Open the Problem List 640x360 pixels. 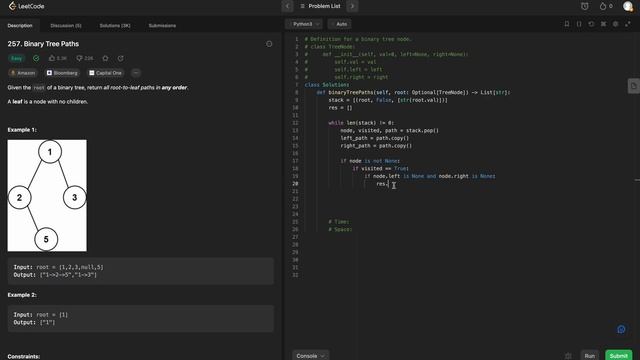pos(320,6)
